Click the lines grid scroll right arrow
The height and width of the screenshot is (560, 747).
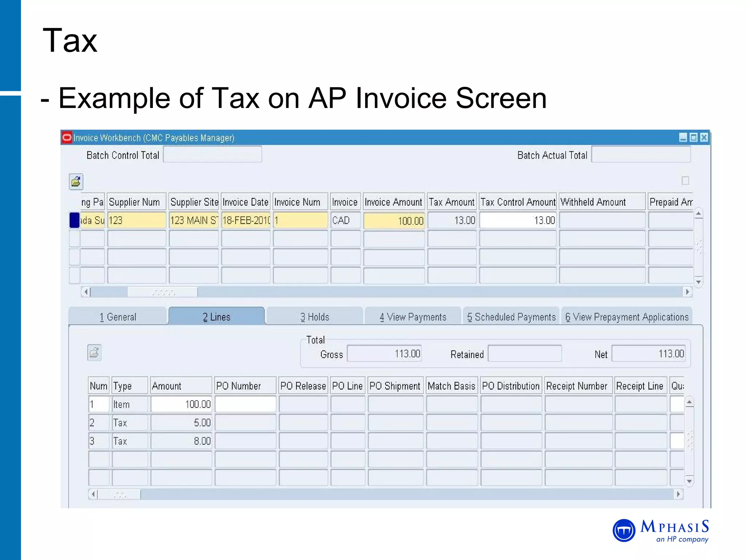tap(678, 494)
